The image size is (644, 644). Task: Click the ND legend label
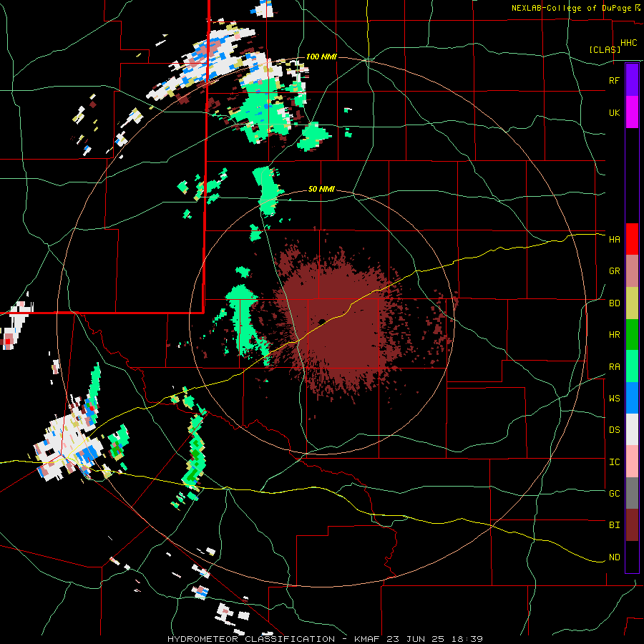click(x=614, y=557)
